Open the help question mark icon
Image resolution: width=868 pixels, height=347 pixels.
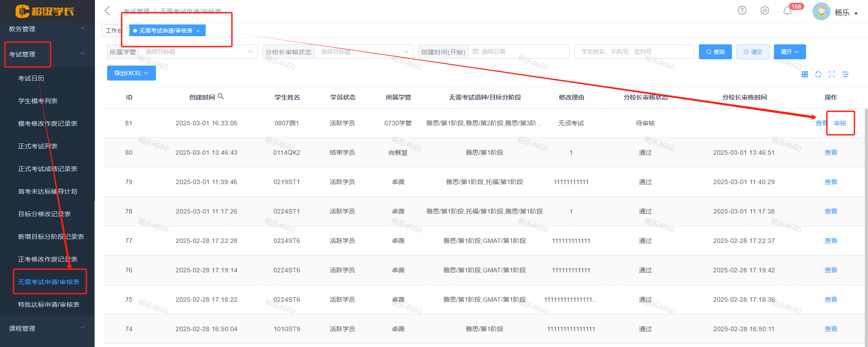[742, 10]
